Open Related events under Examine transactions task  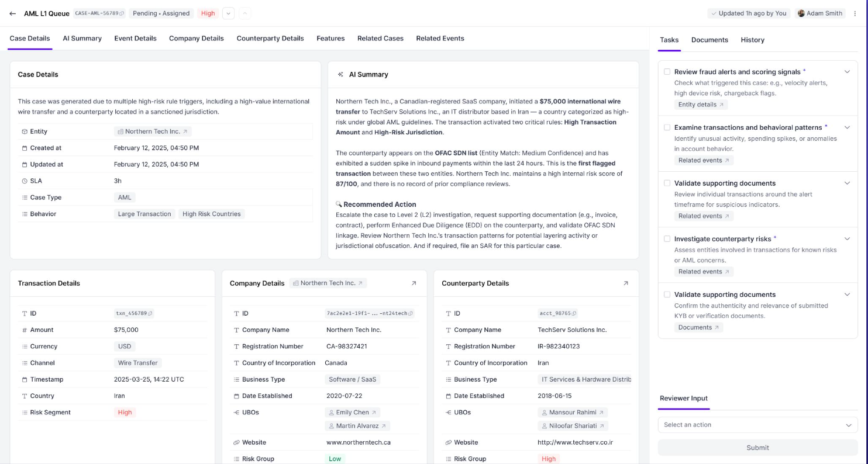pyautogui.click(x=704, y=160)
